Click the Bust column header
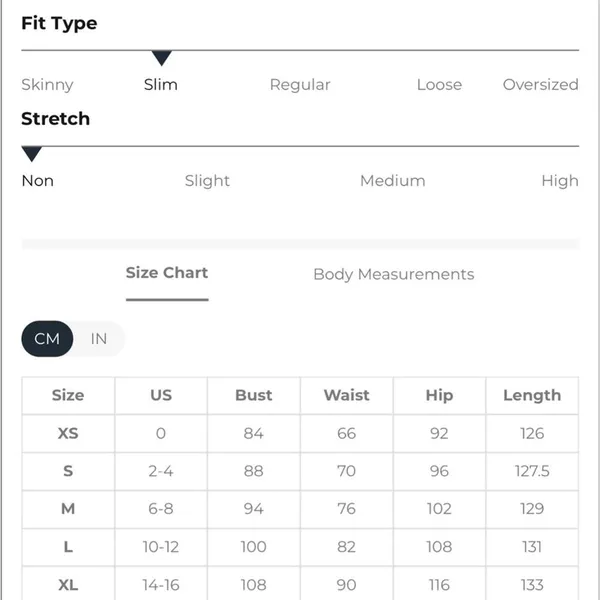 (254, 395)
